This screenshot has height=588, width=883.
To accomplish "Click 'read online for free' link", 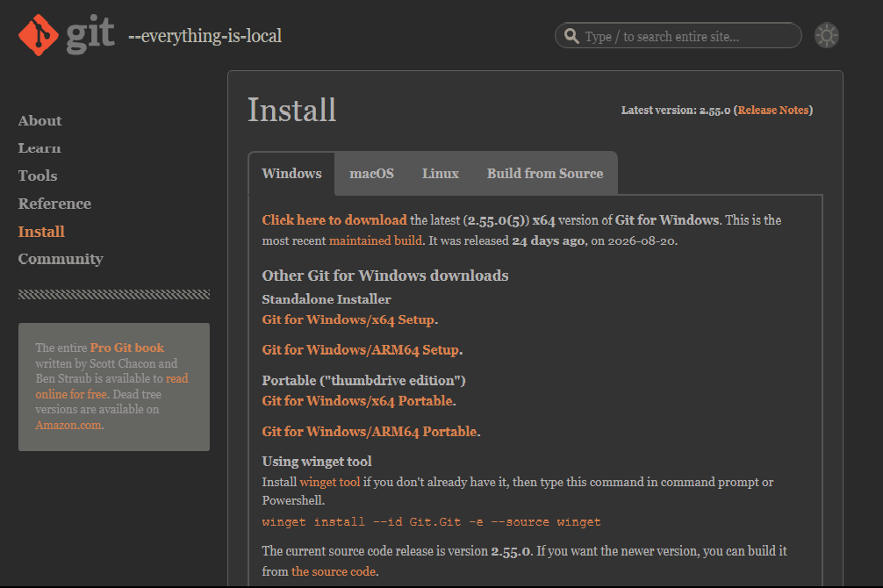I will 112,386.
